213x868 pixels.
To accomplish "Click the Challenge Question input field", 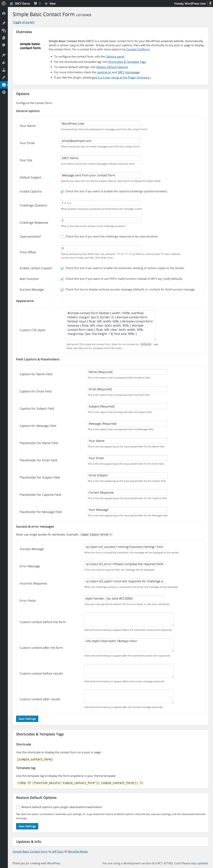I will pos(101,203).
